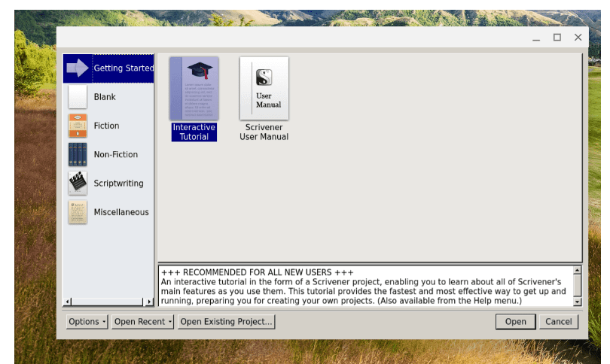Select the Scrivener User Manual thumbnail

coord(264,89)
